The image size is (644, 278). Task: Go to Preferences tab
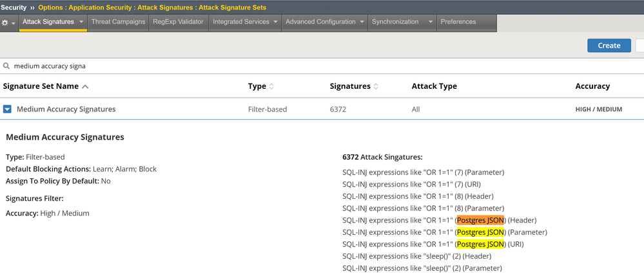coord(458,22)
